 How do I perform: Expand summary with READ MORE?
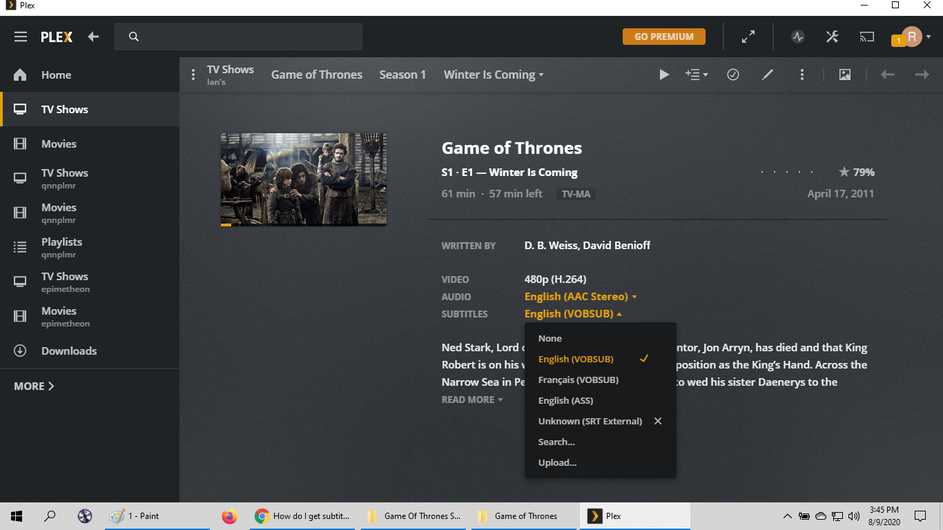(x=472, y=400)
